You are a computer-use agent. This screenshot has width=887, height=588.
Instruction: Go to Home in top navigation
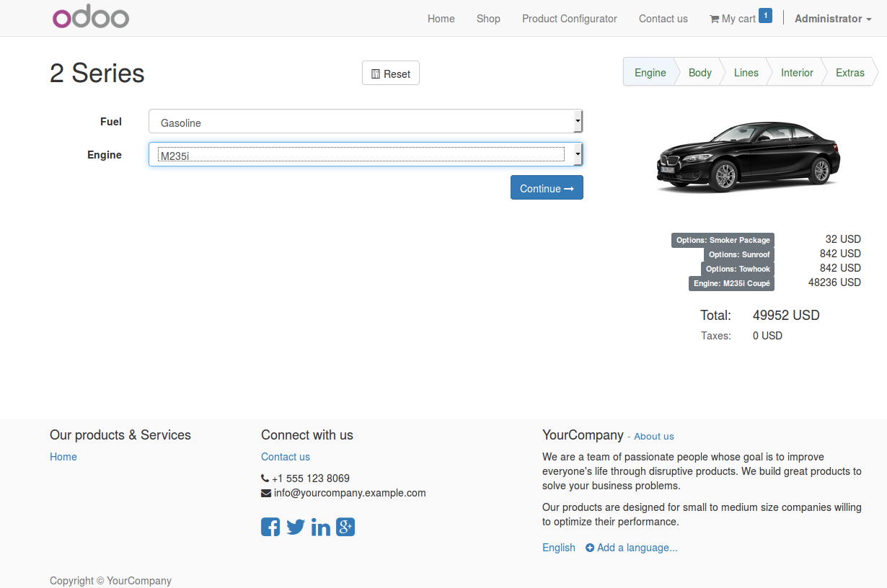pyautogui.click(x=441, y=19)
